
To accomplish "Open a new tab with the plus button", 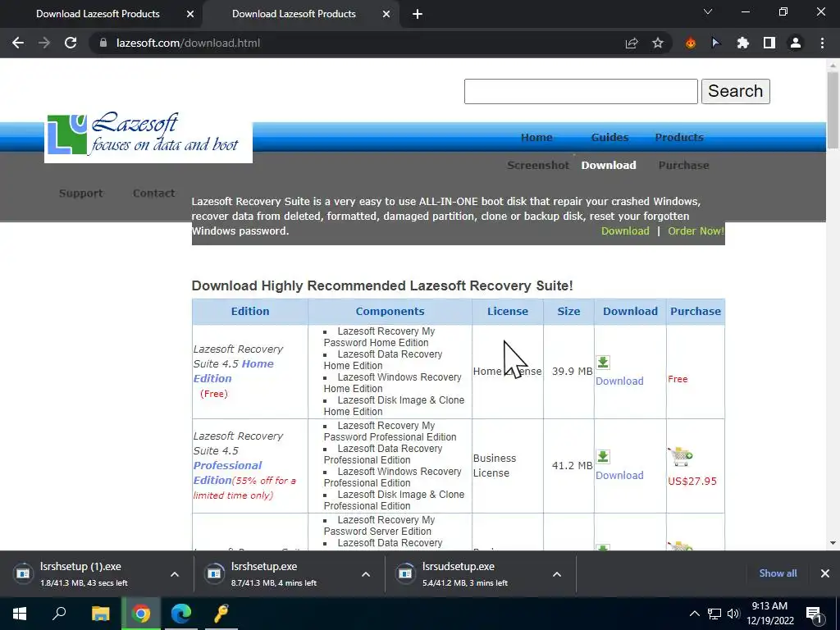I will click(x=418, y=14).
